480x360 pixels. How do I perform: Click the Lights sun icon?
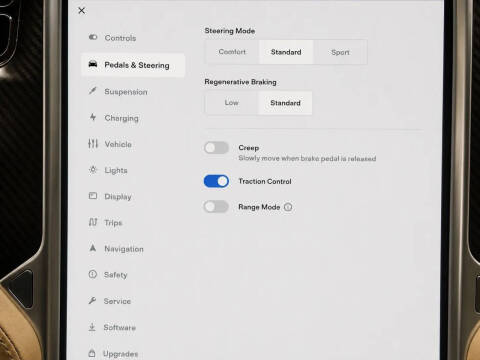point(93,170)
